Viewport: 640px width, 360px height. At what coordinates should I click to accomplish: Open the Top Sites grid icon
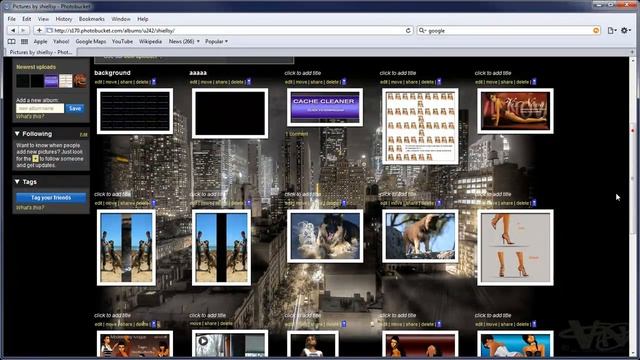pos(24,42)
